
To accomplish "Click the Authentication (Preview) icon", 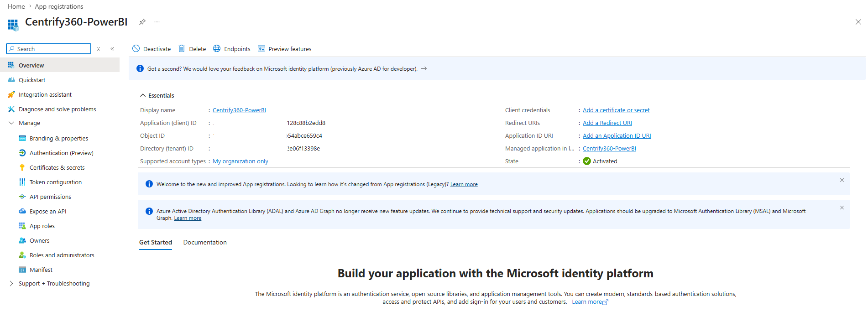I will 22,153.
